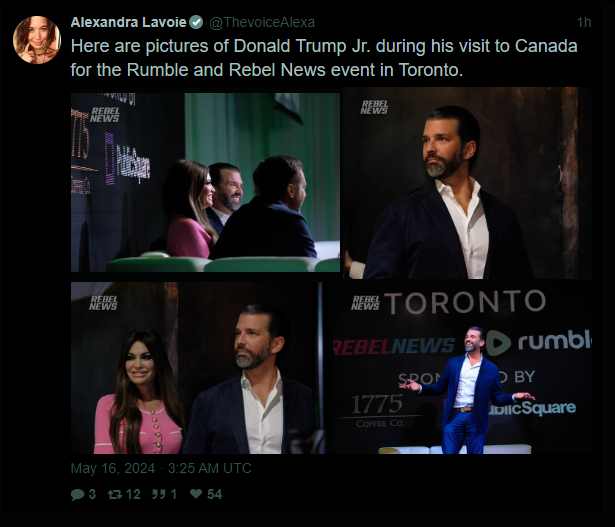This screenshot has width=615, height=527.
Task: Click the retweet arrows icon
Action: click(x=115, y=494)
